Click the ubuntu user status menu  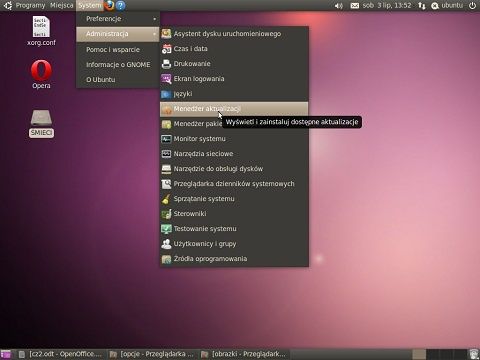pos(447,5)
